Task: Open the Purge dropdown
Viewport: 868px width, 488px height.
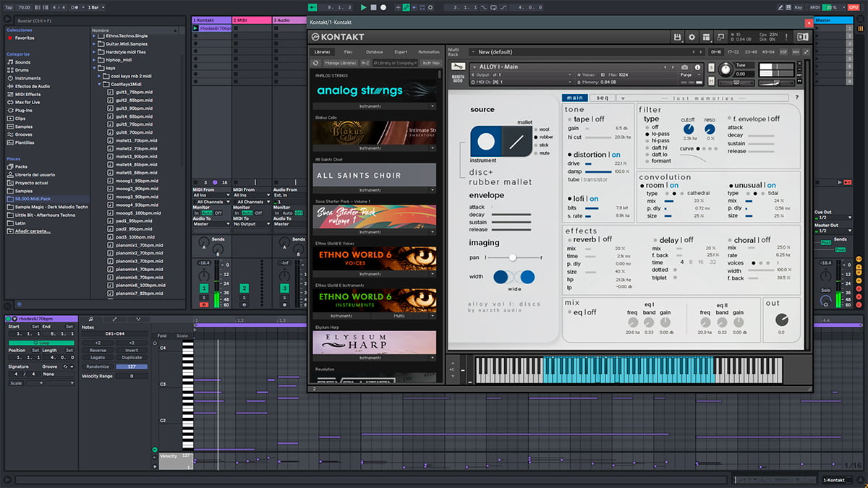Action: coord(691,74)
